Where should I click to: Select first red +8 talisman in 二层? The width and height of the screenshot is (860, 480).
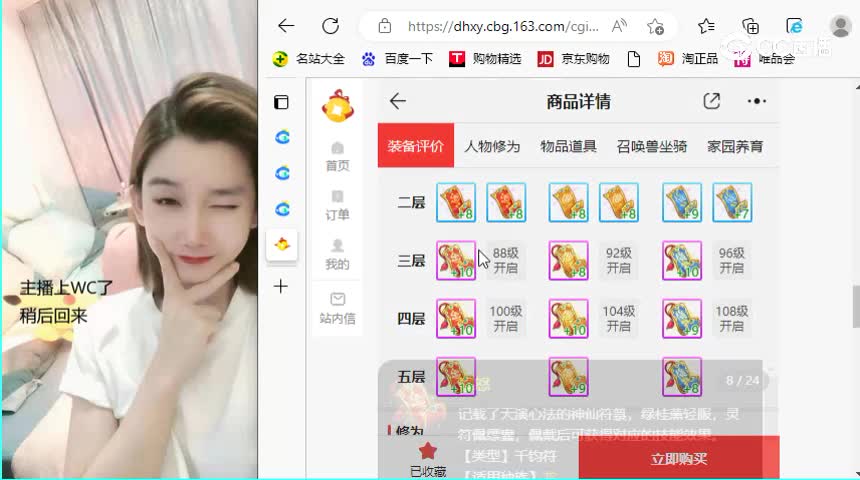(x=456, y=202)
